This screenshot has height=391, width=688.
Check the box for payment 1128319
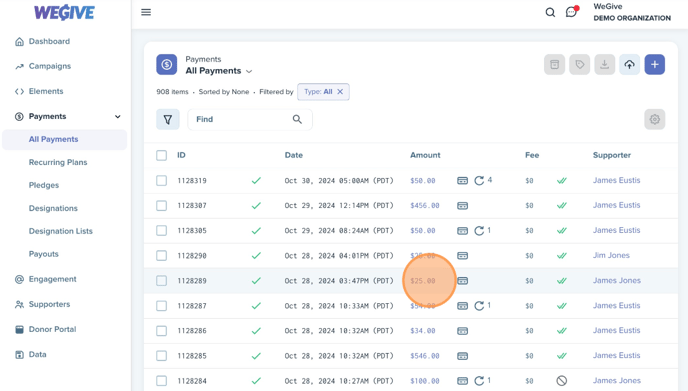pyautogui.click(x=161, y=180)
